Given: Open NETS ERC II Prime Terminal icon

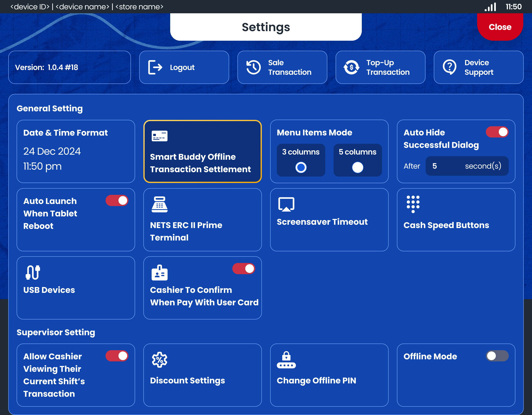Looking at the screenshot, I should [159, 204].
